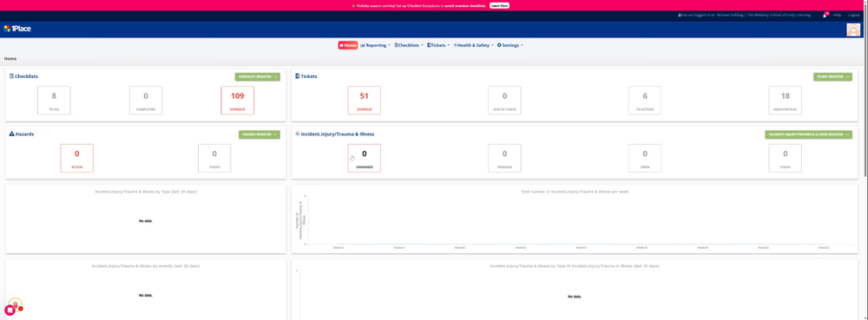
Task: Click the Checklists panel clipboard icon
Action: [x=11, y=76]
